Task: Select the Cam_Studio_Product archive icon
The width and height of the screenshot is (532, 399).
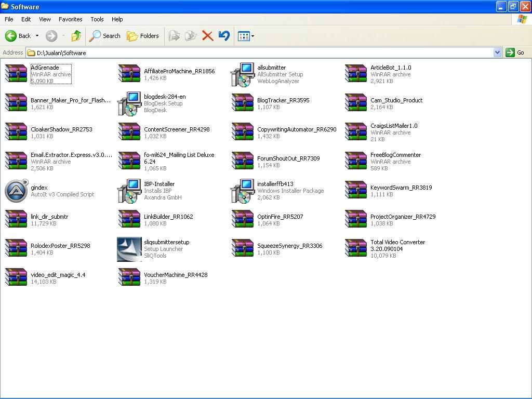Action: click(x=356, y=103)
